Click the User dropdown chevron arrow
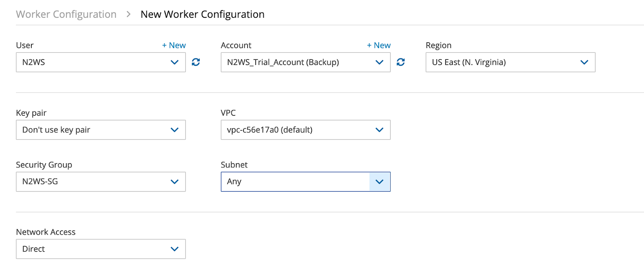The width and height of the screenshot is (644, 279). tap(174, 62)
